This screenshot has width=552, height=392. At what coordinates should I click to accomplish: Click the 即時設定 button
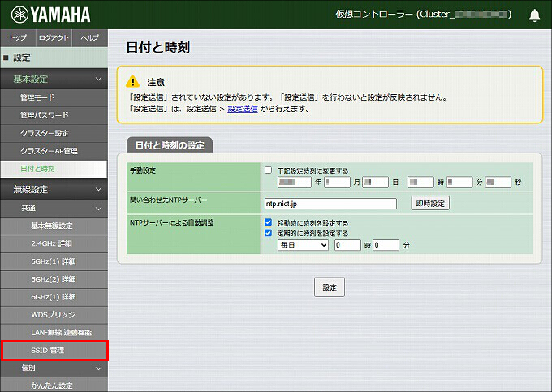coord(430,204)
